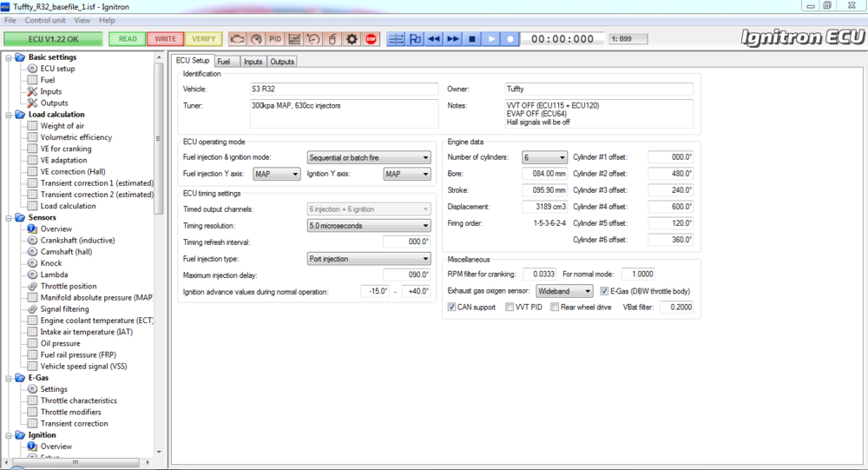This screenshot has width=868, height=470.
Task: Rewind the log playback
Action: [434, 39]
